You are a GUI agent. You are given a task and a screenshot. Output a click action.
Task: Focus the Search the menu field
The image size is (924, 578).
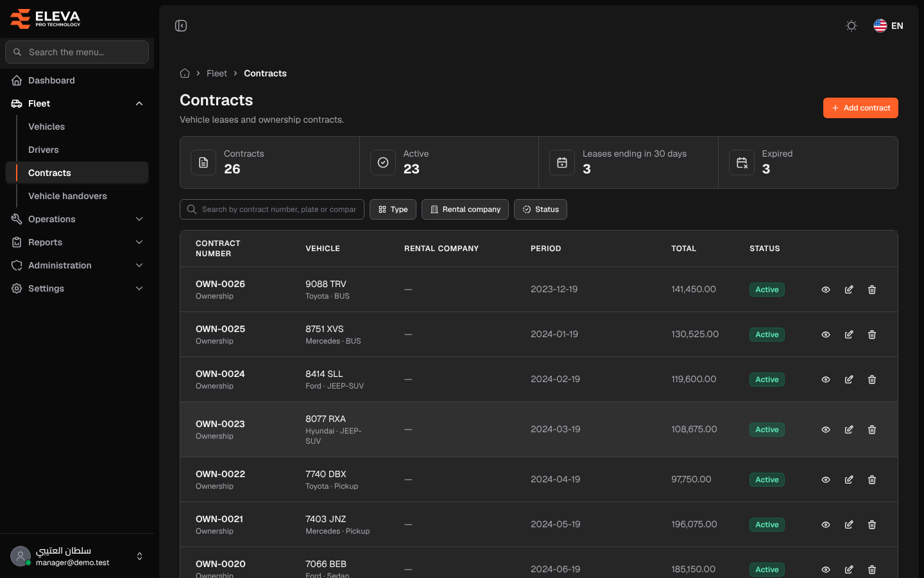coord(77,52)
